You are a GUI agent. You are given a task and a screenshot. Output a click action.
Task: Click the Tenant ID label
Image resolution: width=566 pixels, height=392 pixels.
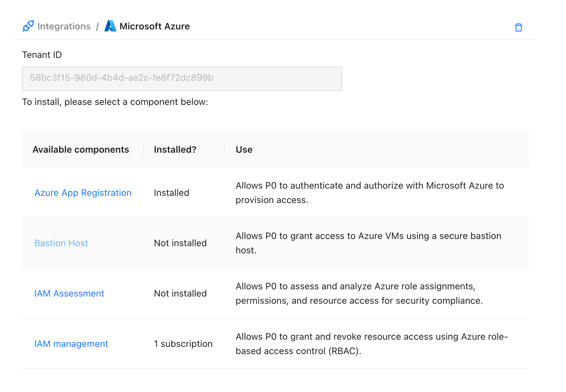[x=42, y=55]
